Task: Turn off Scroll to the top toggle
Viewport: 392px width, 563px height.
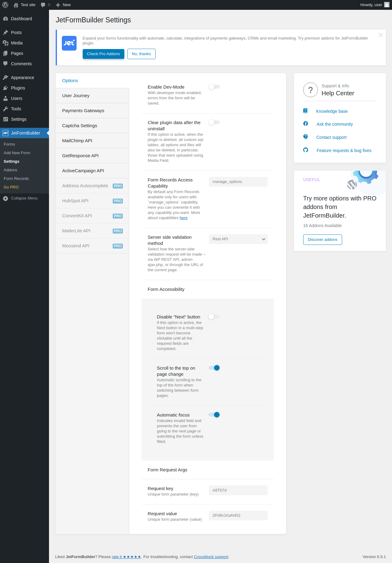Action: tap(214, 368)
